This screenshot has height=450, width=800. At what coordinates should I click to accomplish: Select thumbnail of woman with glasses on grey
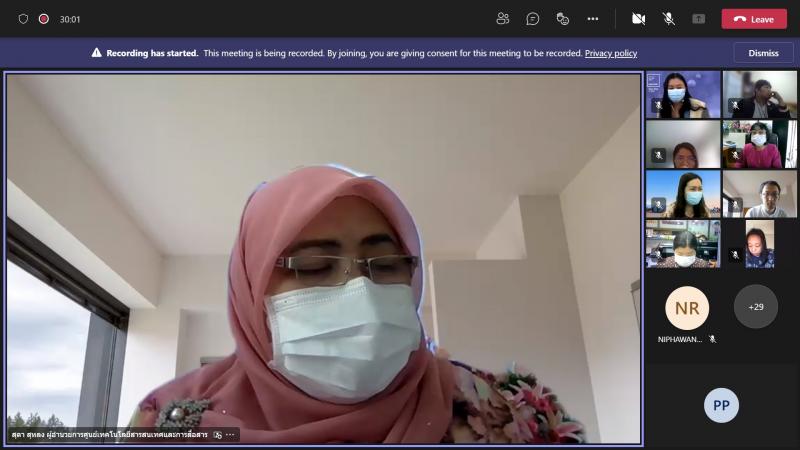(683, 144)
